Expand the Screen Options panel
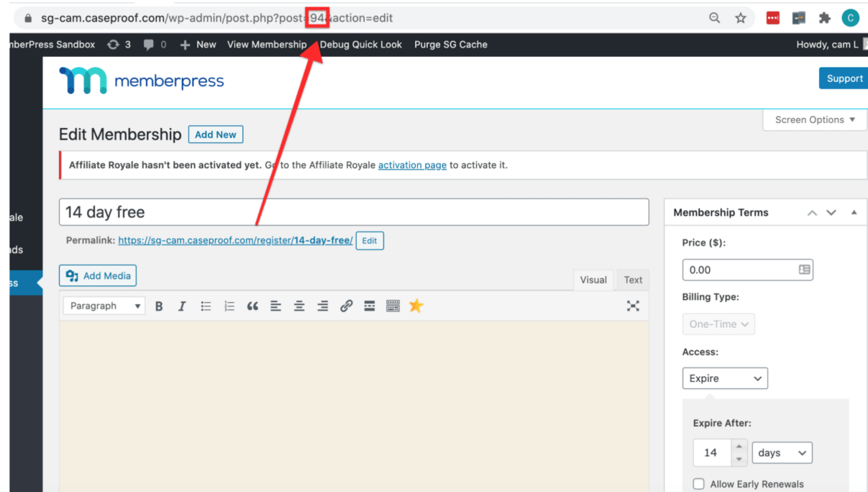868x492 pixels. click(815, 120)
